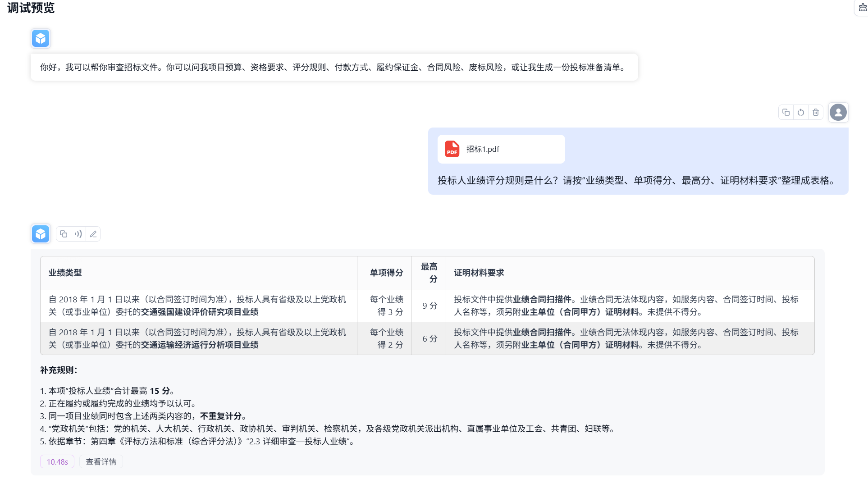Click the 调试预览 heading

[x=31, y=8]
